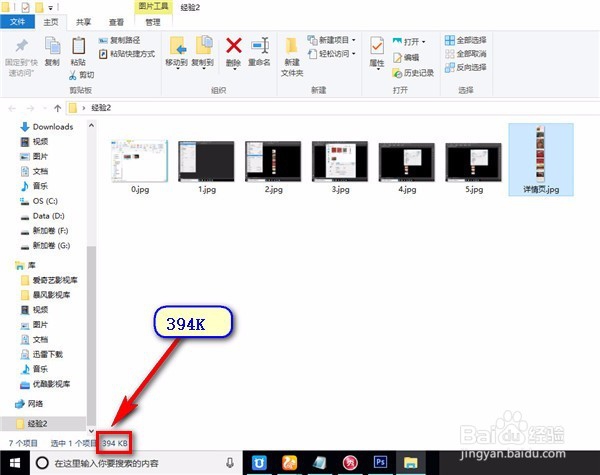Open 爱奇艺影视库 library folder
Screen dimensions: 600x475
coord(49,280)
